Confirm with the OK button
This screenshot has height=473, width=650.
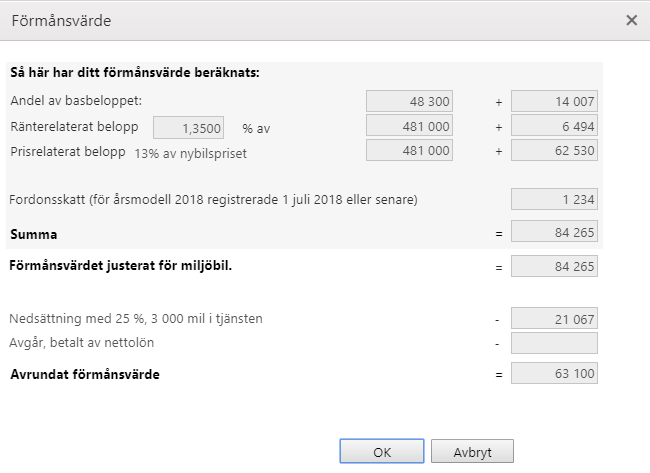(x=382, y=451)
